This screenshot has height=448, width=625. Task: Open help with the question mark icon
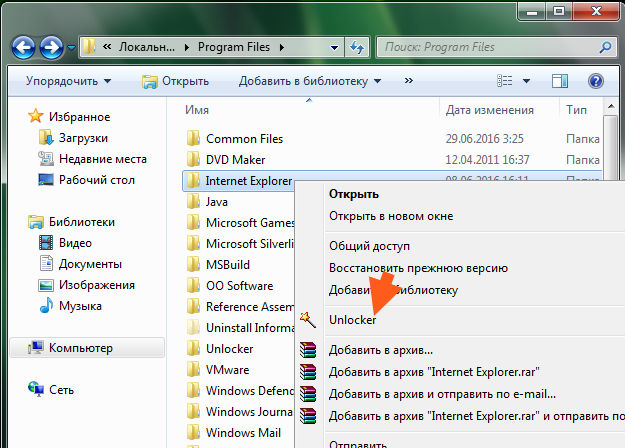(596, 81)
